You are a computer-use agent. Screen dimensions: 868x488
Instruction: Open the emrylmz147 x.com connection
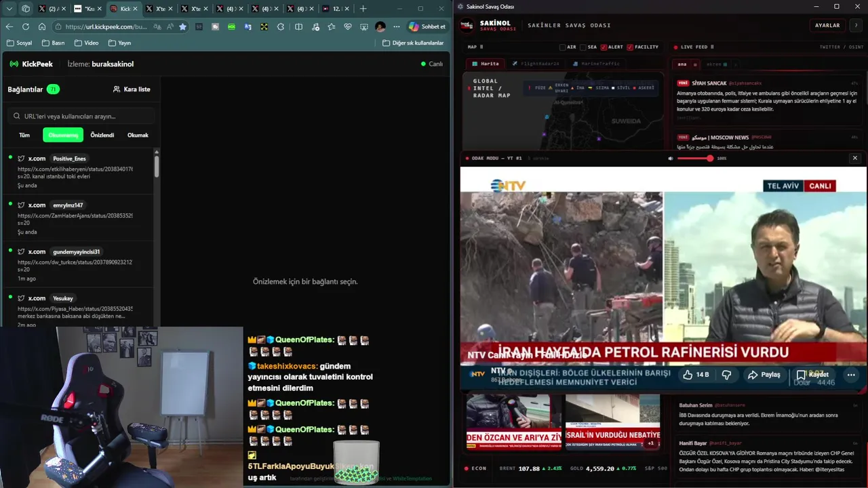pos(79,218)
